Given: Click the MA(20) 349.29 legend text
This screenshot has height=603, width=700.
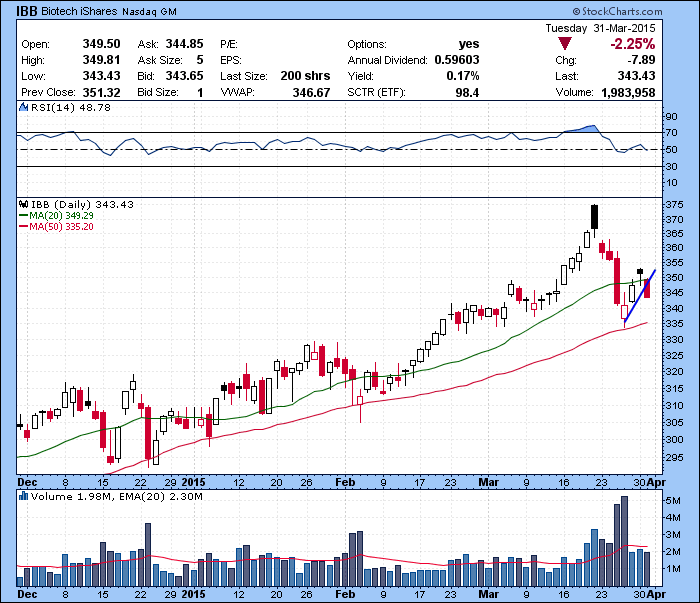Looking at the screenshot, I should click(62, 216).
